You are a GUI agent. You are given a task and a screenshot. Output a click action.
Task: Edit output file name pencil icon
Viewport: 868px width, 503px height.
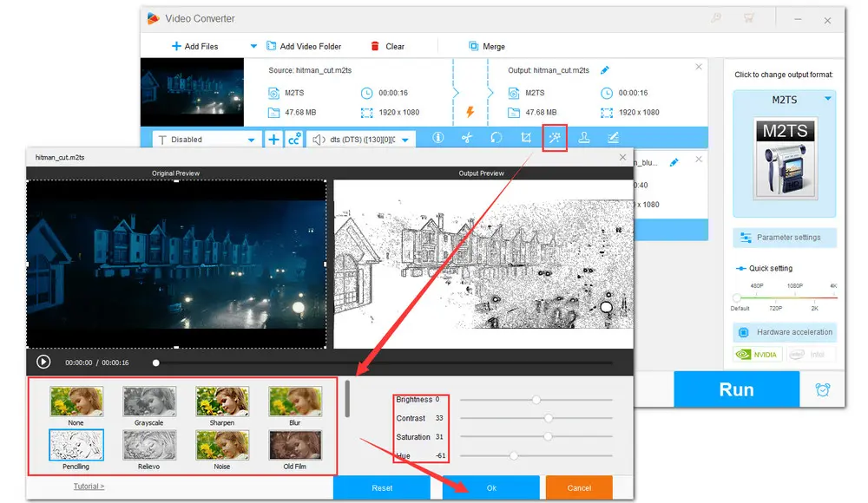(x=605, y=70)
